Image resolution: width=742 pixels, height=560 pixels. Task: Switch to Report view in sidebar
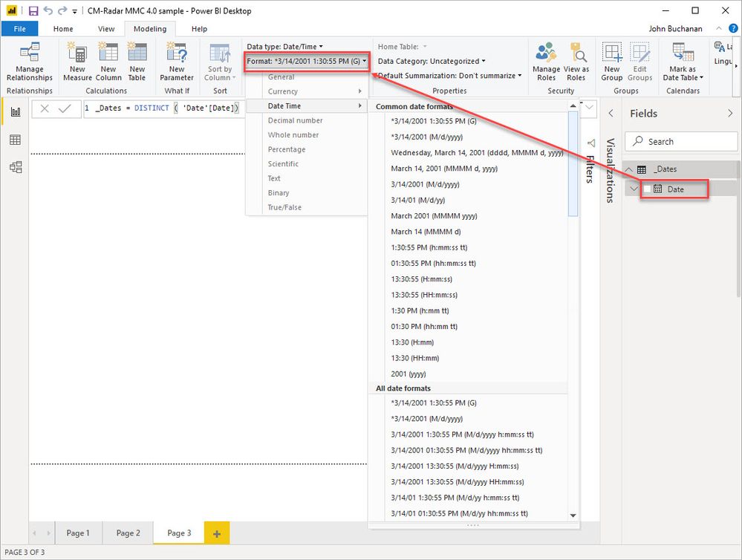coord(15,111)
